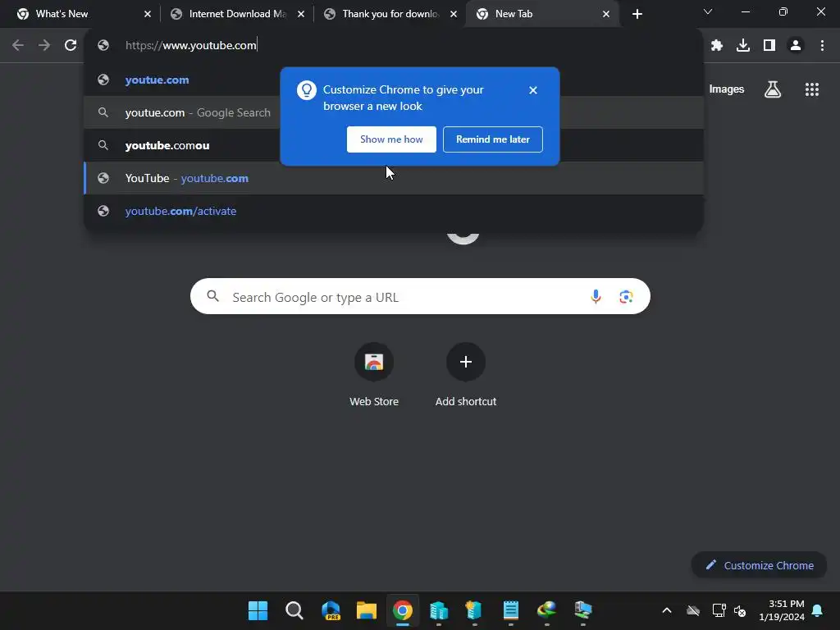Click the OneDrive cloud tray icon
This screenshot has width=840, height=630.
pos(692,610)
